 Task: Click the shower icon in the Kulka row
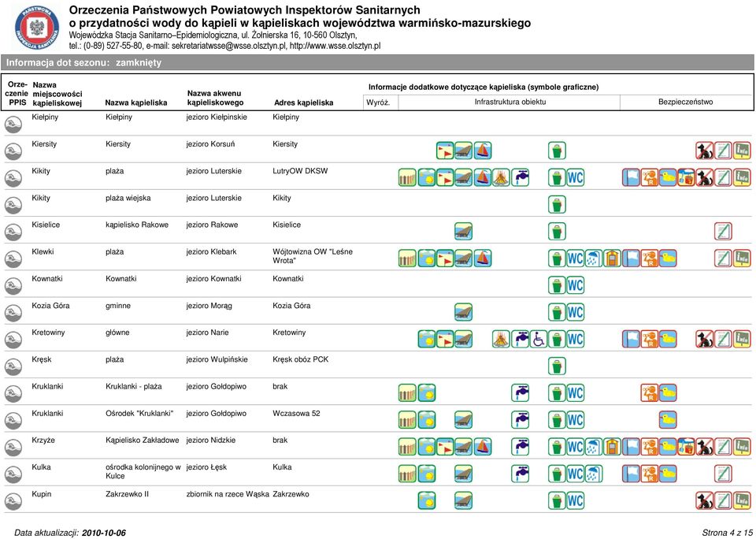pyautogui.click(x=594, y=474)
